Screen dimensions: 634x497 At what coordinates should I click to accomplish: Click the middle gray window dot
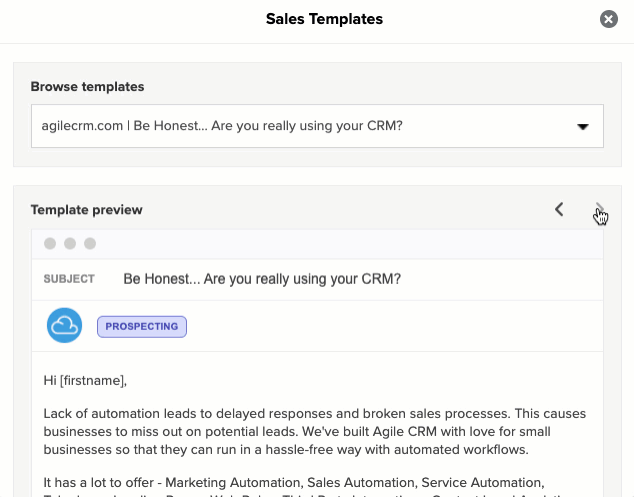click(x=70, y=244)
